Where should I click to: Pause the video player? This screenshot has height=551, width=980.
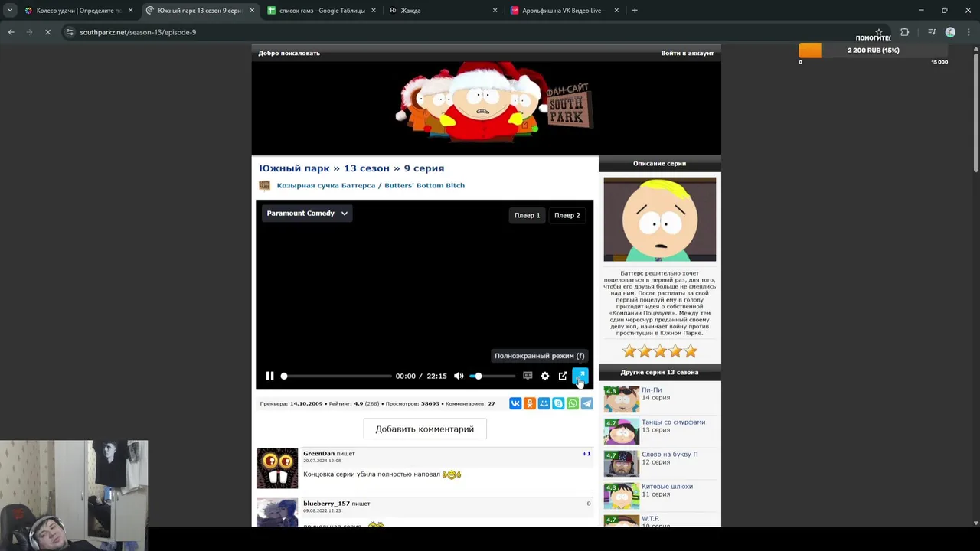tap(269, 376)
